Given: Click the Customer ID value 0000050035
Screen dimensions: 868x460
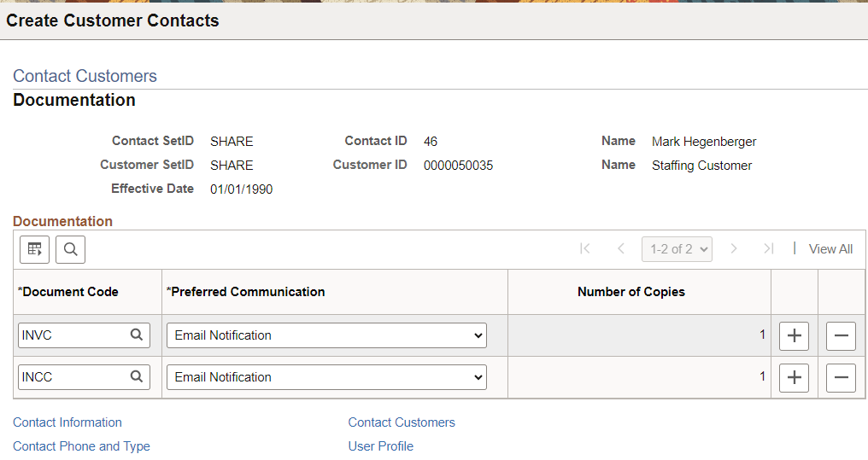Looking at the screenshot, I should [x=459, y=166].
